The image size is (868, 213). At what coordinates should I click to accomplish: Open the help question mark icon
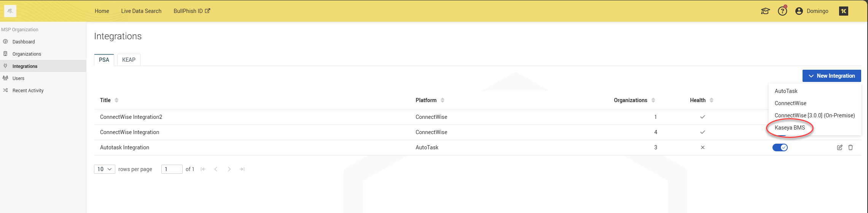pos(782,11)
